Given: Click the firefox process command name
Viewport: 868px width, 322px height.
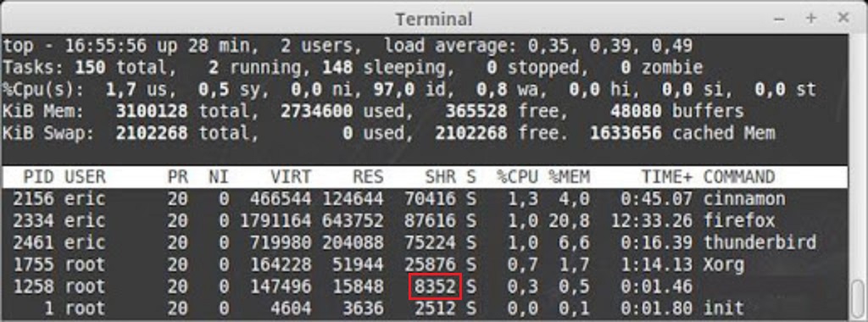Looking at the screenshot, I should 739,221.
